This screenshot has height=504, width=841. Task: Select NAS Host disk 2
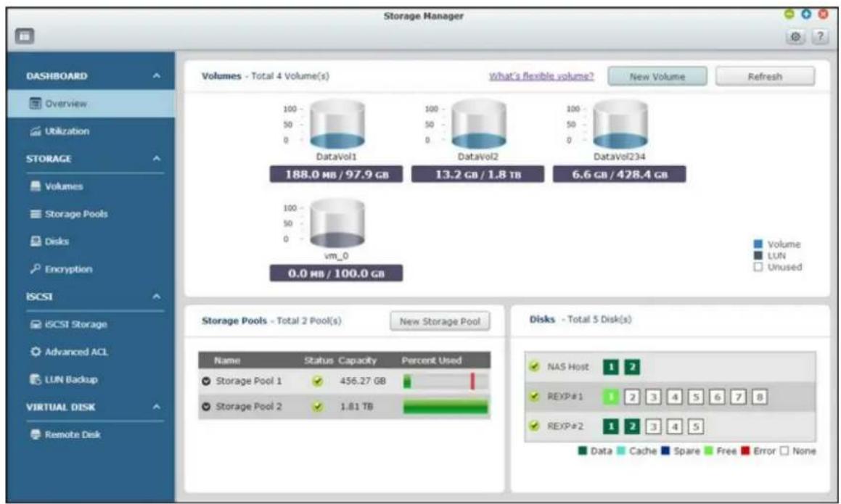(x=632, y=367)
